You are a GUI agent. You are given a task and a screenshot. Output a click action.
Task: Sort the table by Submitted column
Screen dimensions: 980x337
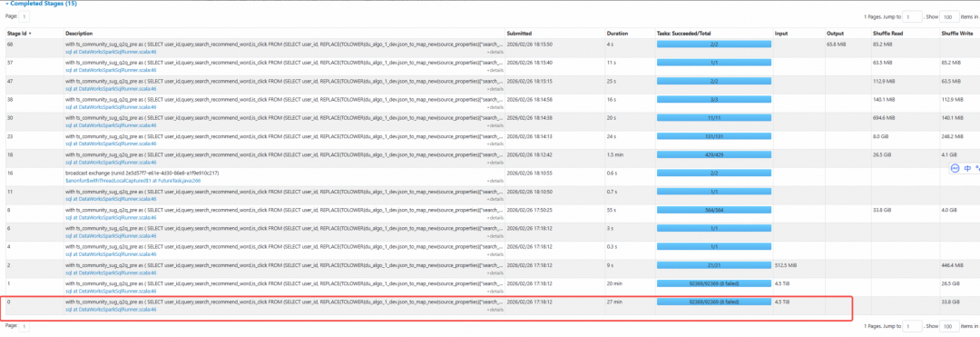(x=520, y=33)
